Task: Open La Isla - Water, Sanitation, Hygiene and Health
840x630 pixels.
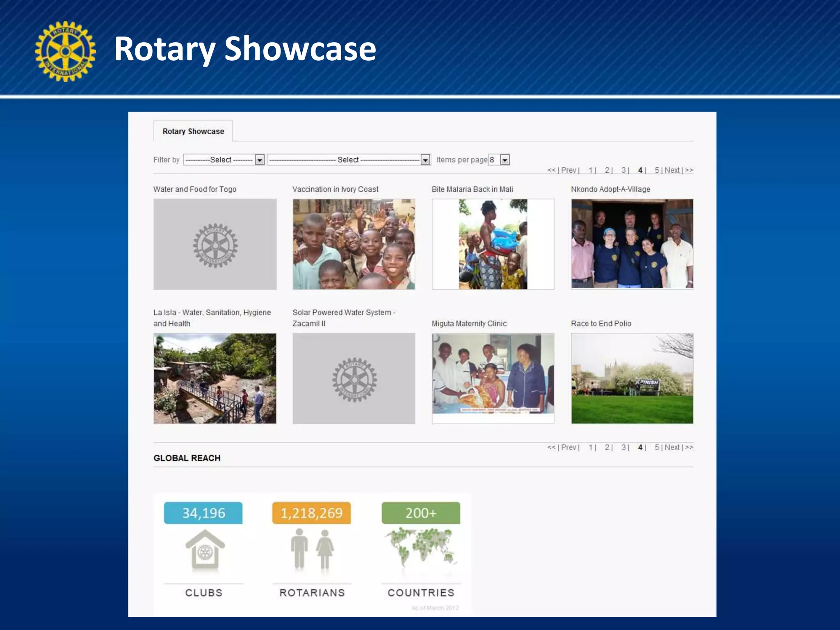Action: tap(212, 318)
